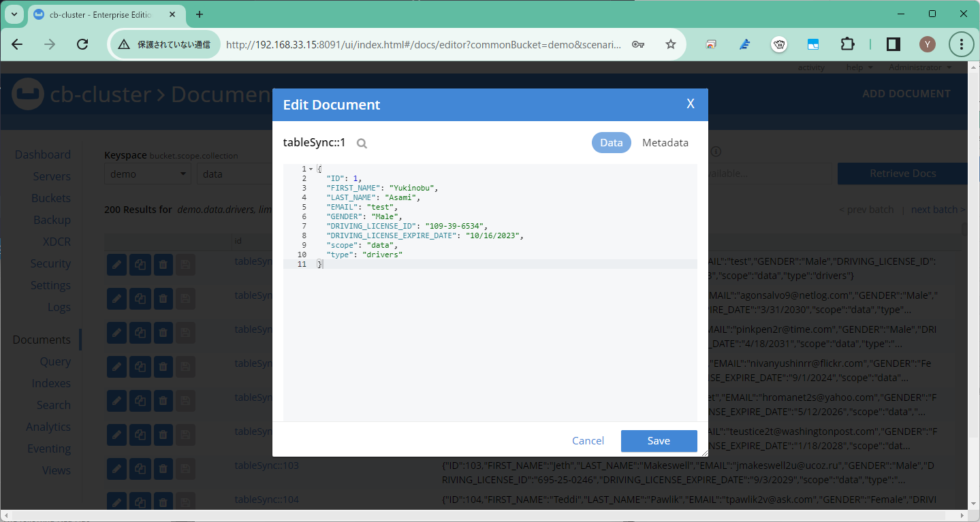Viewport: 980px width, 522px height.
Task: Collapse the JSON object fold arrow on line 1
Action: [311, 169]
